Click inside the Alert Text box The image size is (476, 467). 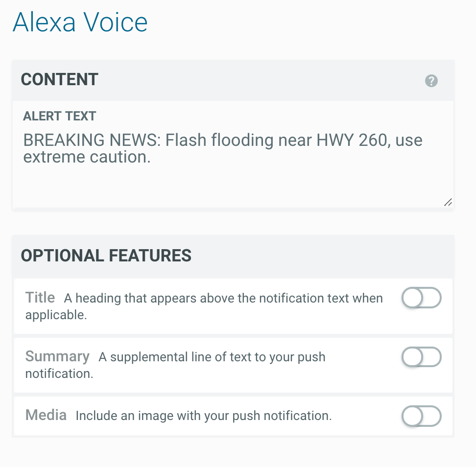(233, 181)
